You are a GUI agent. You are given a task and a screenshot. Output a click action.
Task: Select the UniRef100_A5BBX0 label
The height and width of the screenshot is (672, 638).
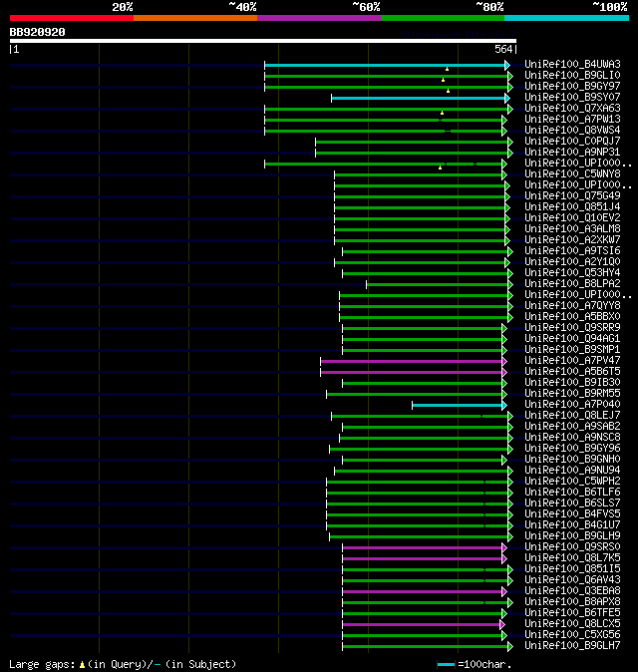pos(572,317)
